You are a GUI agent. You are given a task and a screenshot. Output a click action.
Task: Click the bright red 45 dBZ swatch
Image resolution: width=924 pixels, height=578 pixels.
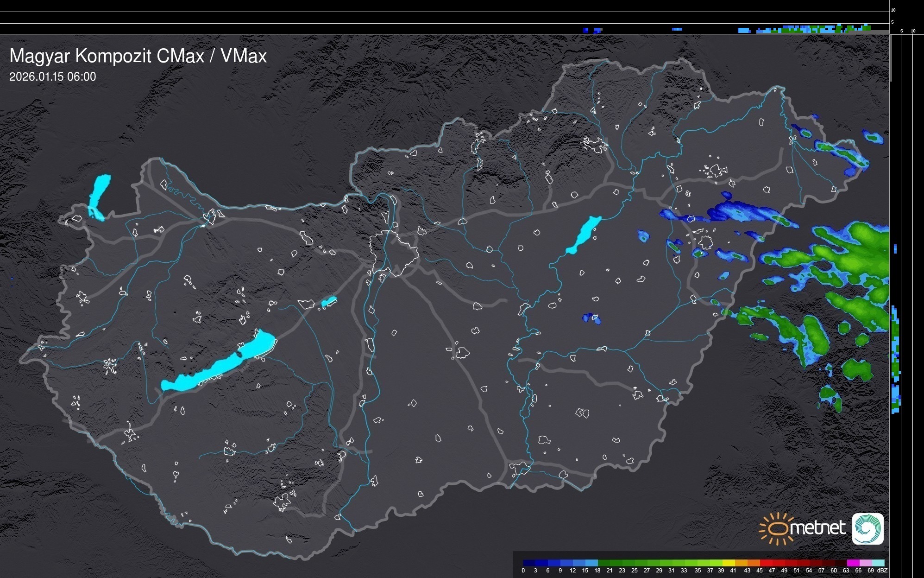(x=766, y=563)
